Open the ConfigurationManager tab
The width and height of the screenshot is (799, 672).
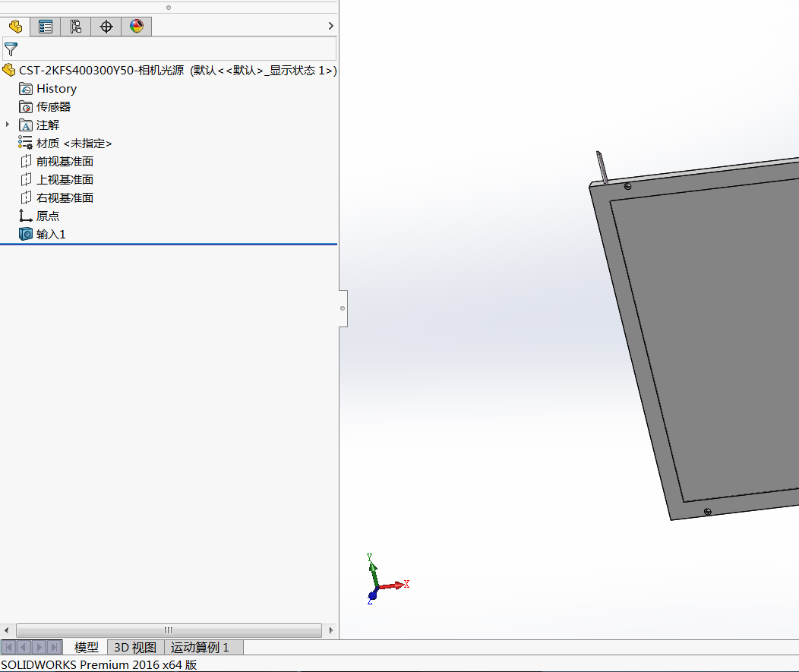(x=76, y=27)
